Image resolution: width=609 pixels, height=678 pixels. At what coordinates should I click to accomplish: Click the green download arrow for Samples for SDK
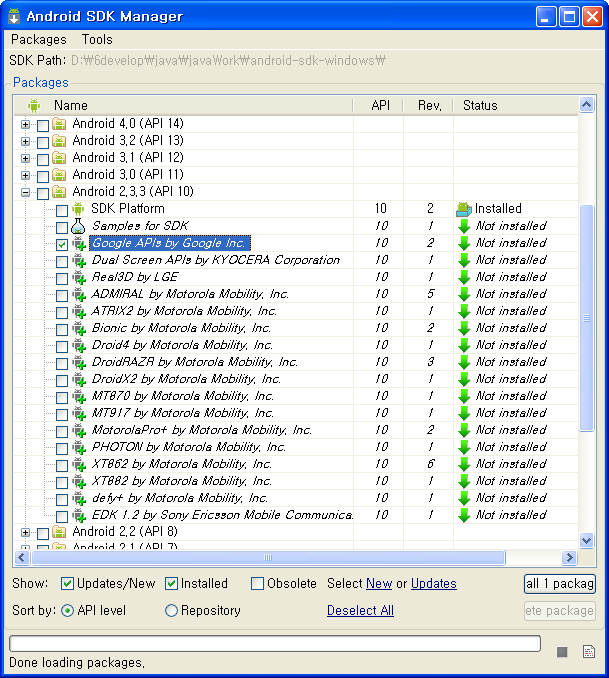coord(464,226)
